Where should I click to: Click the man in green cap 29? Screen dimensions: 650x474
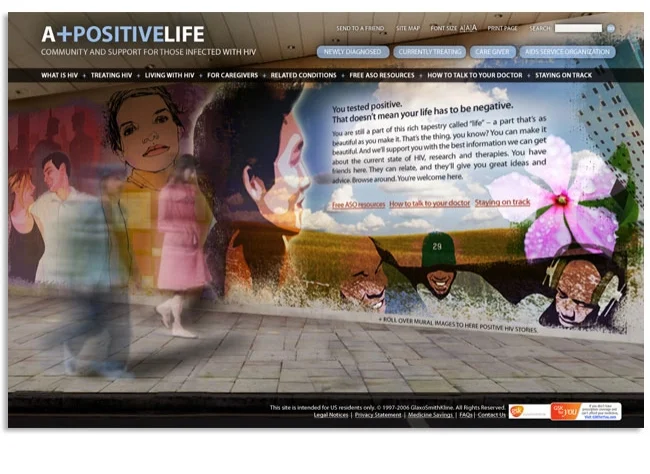pos(439,263)
